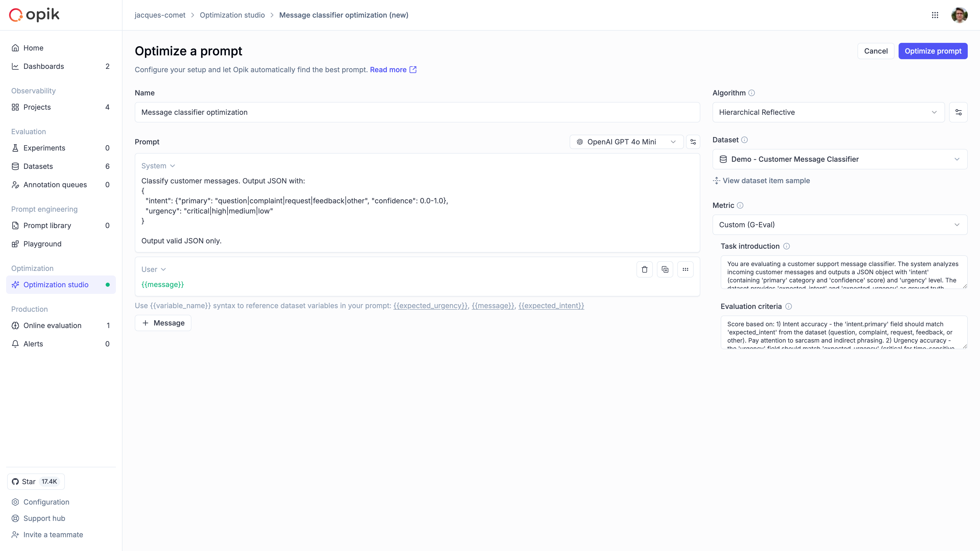The width and height of the screenshot is (980, 551).
Task: Click the Optimize prompt button
Action: pos(933,51)
